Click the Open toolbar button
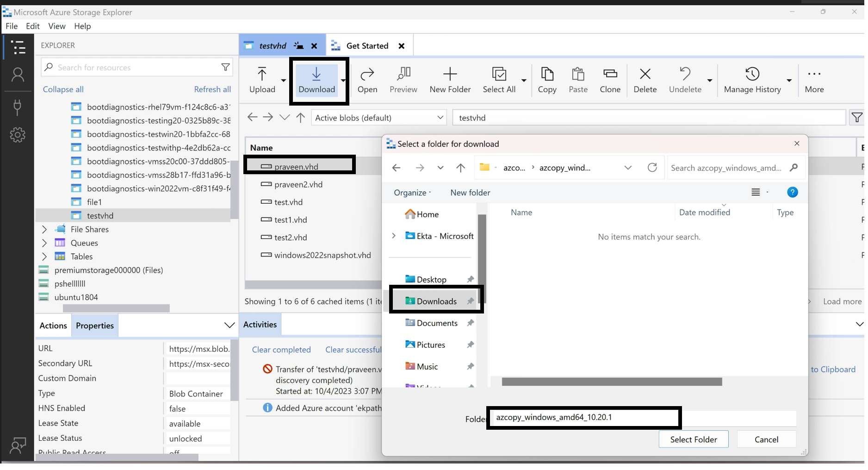The image size is (868, 470). (x=367, y=80)
